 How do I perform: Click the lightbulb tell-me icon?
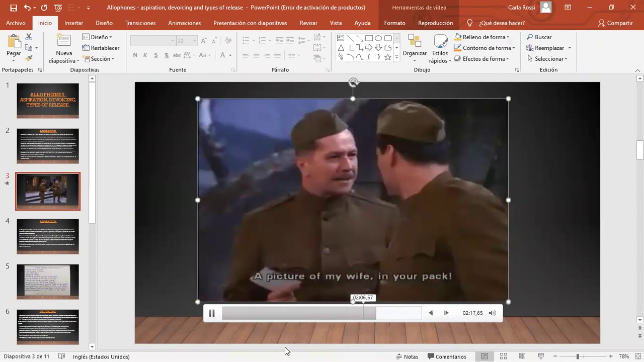pos(470,23)
